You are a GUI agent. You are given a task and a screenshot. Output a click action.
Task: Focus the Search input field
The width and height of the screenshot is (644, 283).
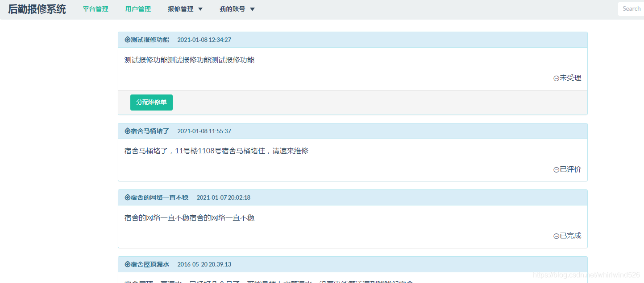(x=631, y=9)
